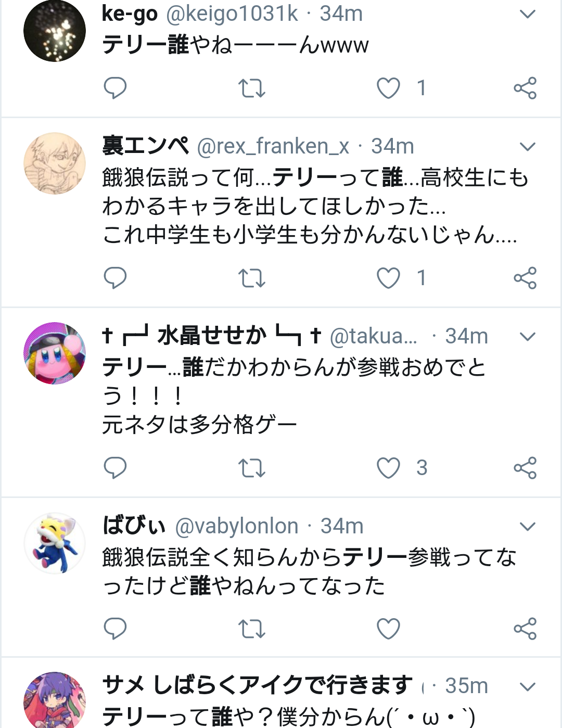The height and width of the screenshot is (728, 562).
Task: Retweet 水晶せせか's tweet
Action: 252,468
